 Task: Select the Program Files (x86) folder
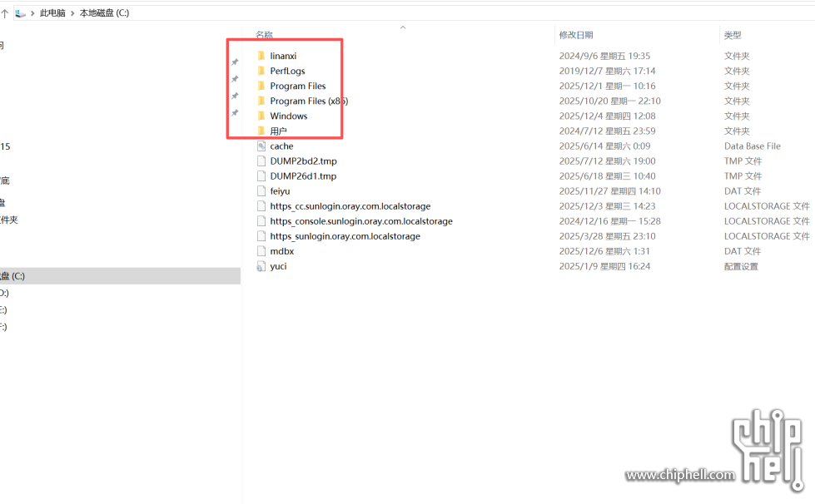[x=308, y=101]
